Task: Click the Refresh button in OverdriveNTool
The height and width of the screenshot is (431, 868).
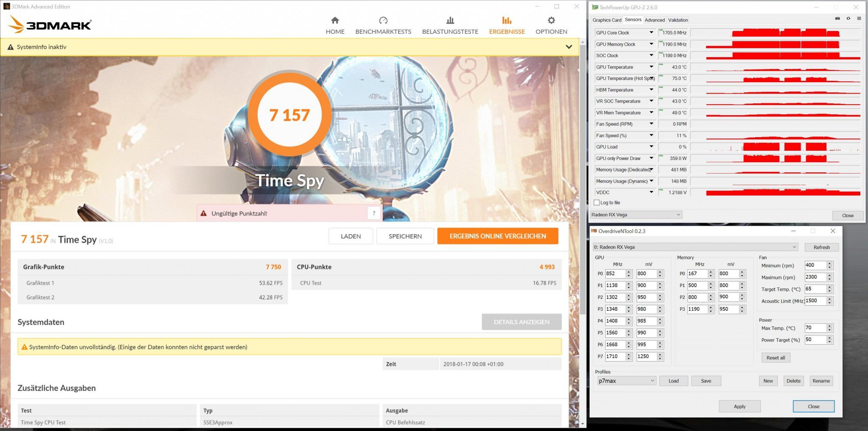Action: 821,247
